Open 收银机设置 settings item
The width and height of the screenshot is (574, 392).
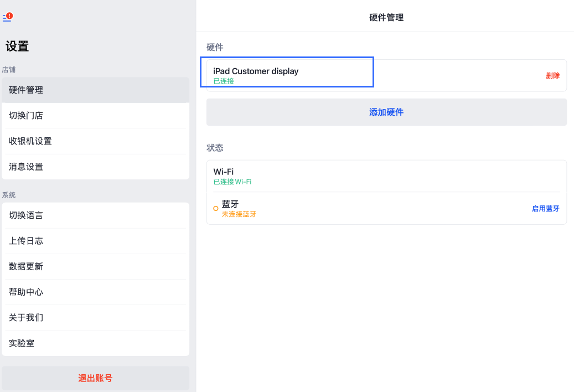click(x=96, y=141)
